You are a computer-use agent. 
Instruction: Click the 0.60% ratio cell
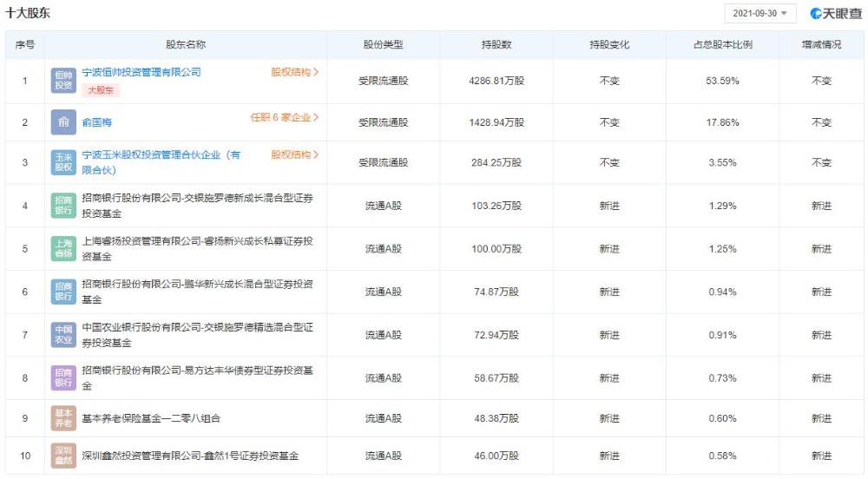point(722,419)
